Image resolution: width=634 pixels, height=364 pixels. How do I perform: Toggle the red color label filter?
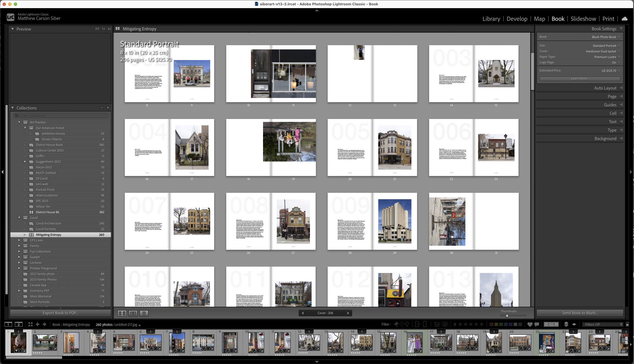click(x=492, y=324)
